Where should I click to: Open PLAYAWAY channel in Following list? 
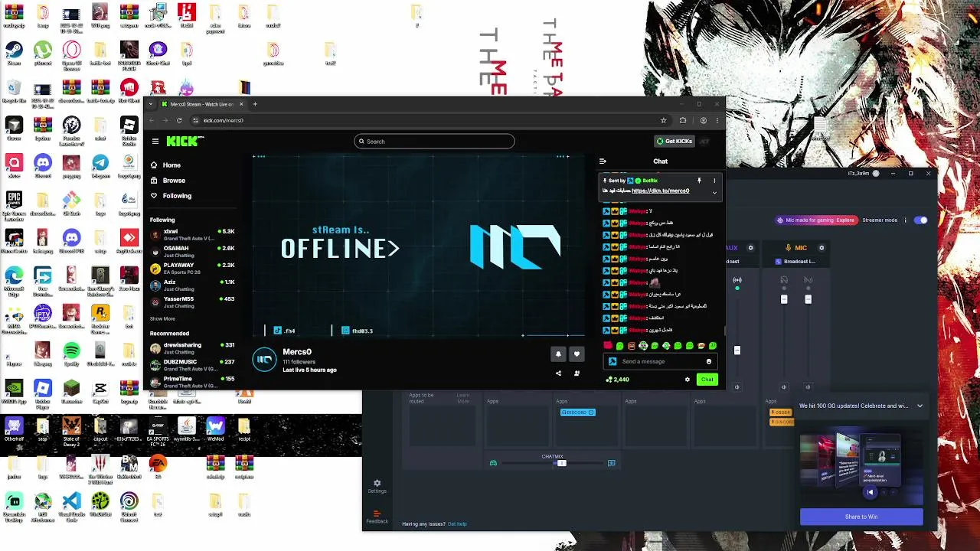click(x=192, y=268)
